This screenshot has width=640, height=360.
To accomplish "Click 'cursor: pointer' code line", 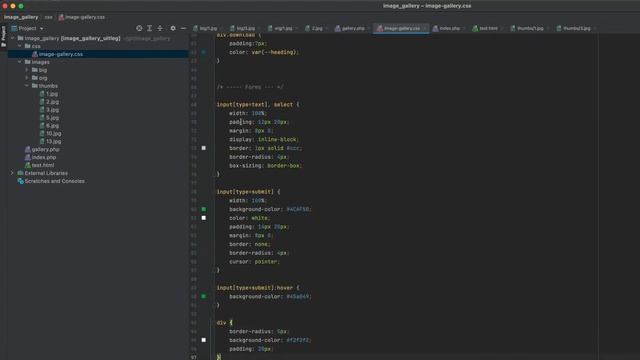I will pyautogui.click(x=254, y=262).
